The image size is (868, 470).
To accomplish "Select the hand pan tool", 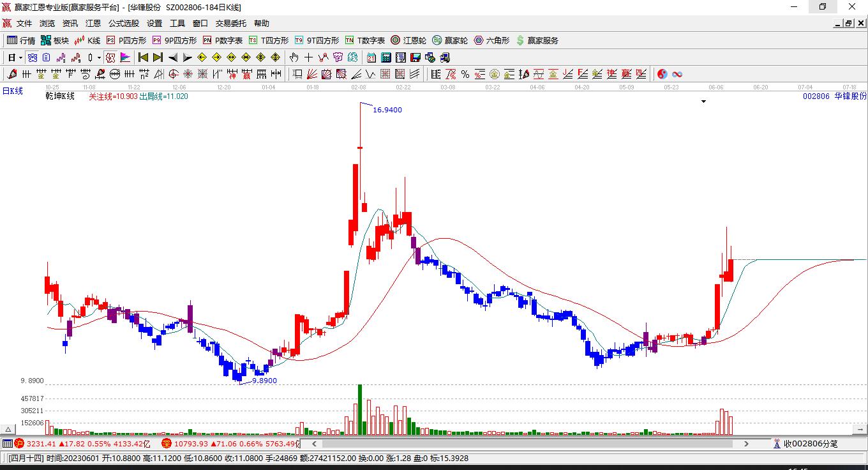I will pos(294,57).
